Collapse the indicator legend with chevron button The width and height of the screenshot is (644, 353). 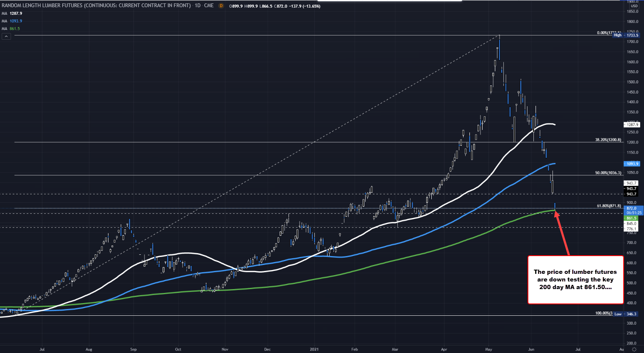pos(6,37)
